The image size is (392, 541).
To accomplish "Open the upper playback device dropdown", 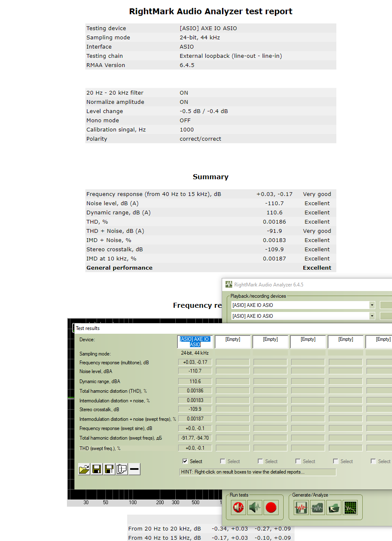I will (x=372, y=305).
